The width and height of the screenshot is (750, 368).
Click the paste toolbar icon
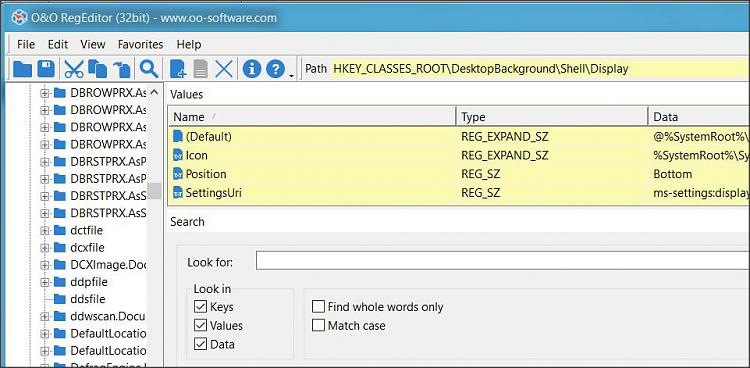[121, 70]
